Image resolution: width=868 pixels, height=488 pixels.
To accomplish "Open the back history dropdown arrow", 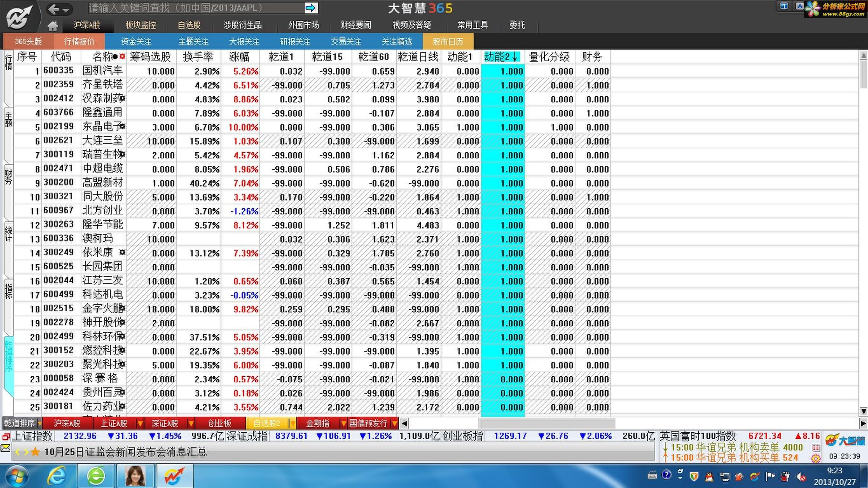I will (66, 10).
